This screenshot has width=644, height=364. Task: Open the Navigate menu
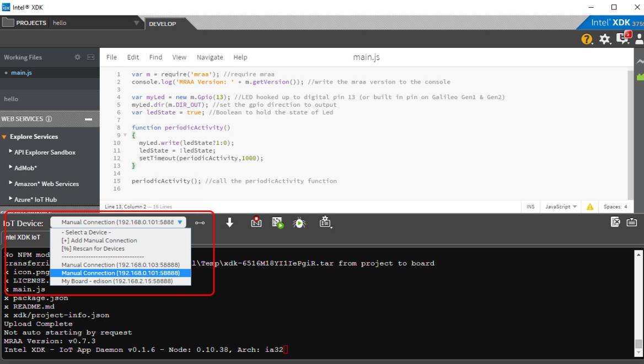210,57
